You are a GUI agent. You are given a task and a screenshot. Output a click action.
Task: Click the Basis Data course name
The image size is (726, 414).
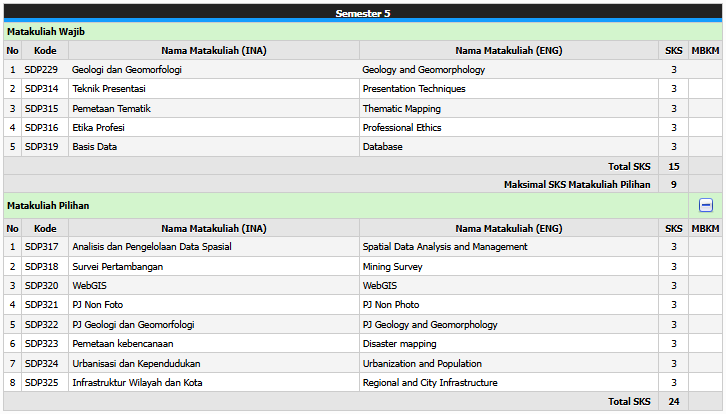[x=94, y=147]
